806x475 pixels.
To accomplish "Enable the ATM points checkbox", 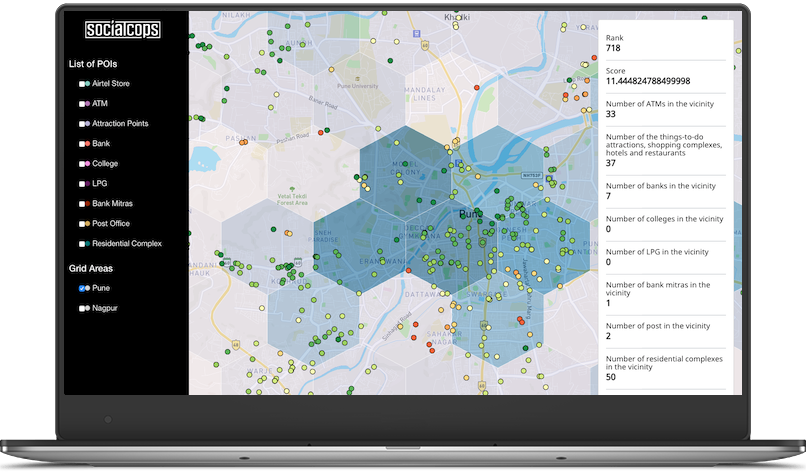I will (81, 104).
